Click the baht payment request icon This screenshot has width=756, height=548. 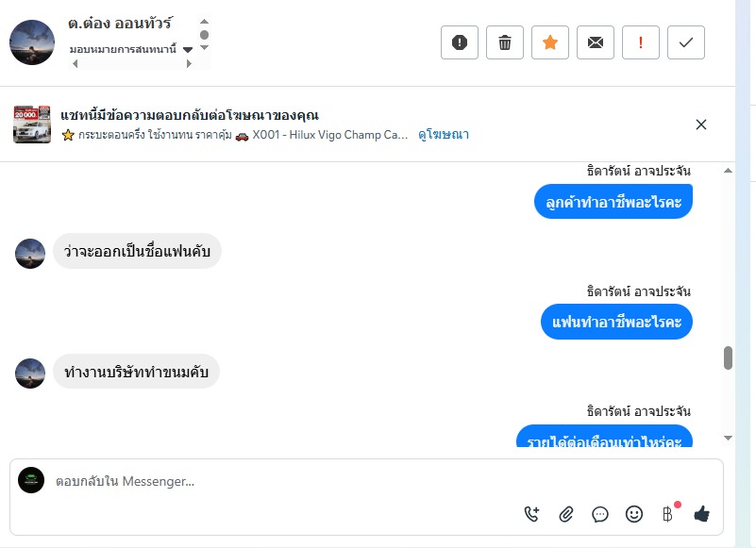(x=667, y=514)
